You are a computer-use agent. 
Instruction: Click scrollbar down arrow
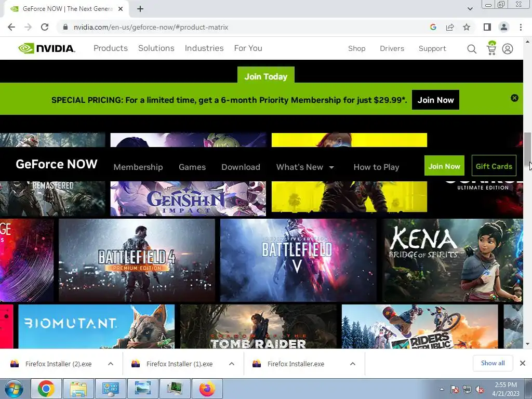point(527,344)
